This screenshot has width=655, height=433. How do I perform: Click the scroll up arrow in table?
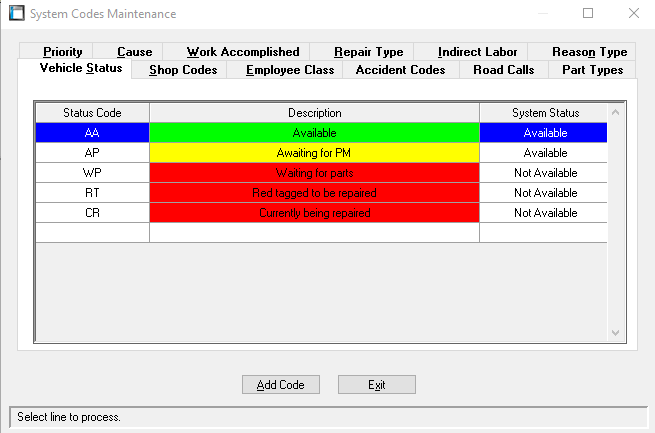coord(615,113)
